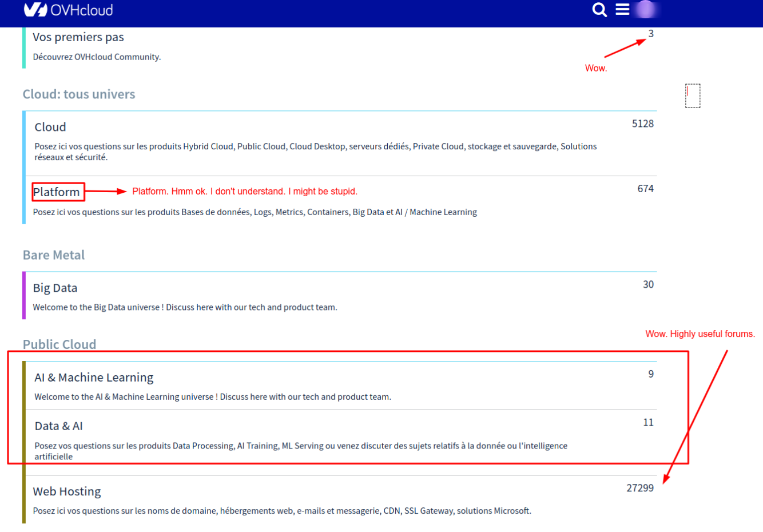Screen dimensions: 763x532
Task: Click the Cloud: tous univers section heading
Action: (79, 94)
